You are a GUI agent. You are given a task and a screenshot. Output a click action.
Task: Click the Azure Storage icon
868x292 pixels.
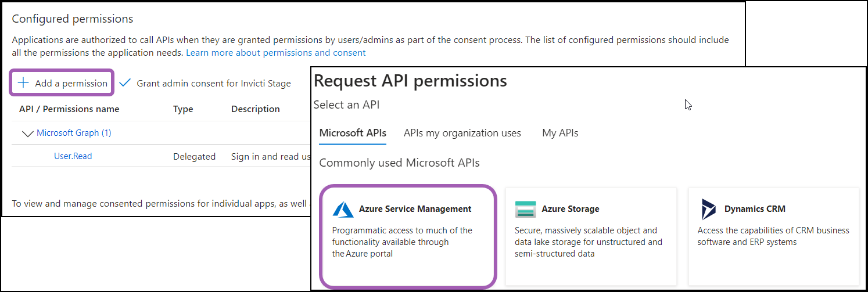pos(525,209)
